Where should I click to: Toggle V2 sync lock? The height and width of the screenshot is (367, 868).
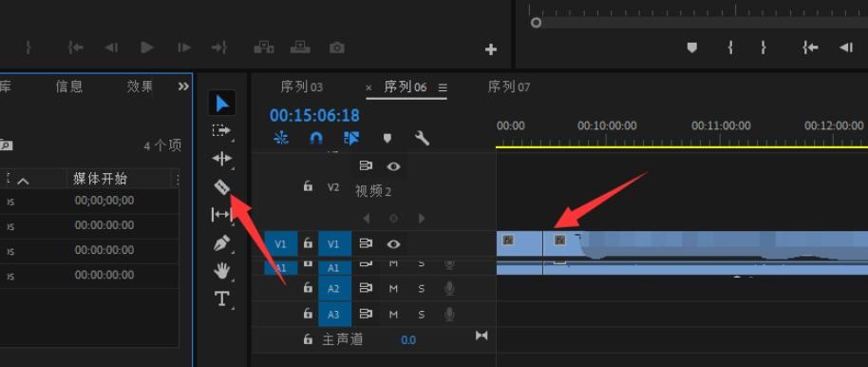click(x=366, y=165)
